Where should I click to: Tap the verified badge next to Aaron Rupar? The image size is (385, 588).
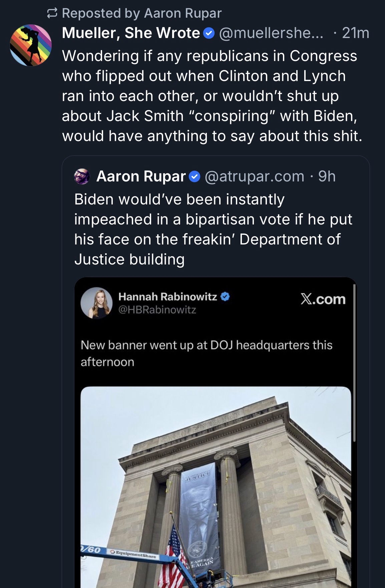point(195,176)
